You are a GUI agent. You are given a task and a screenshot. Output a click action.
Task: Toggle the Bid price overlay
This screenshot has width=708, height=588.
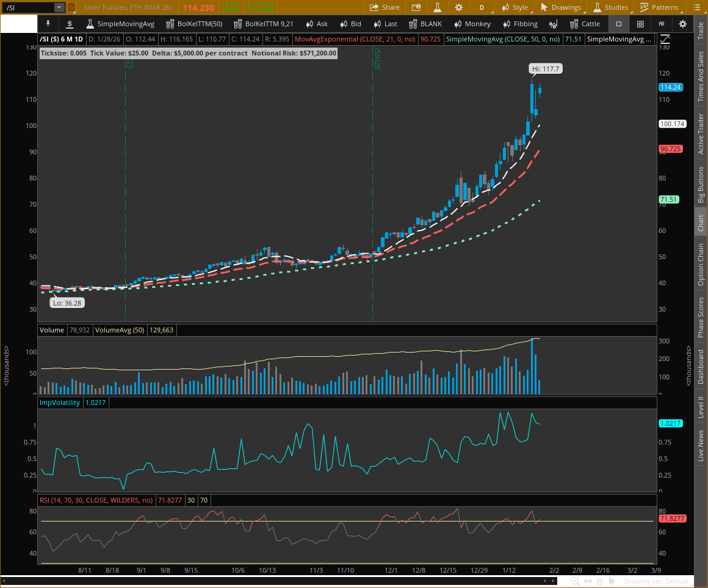coord(351,24)
